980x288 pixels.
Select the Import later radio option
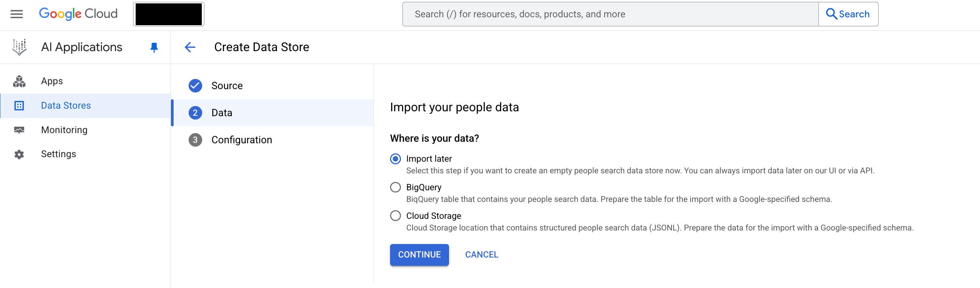click(x=395, y=159)
